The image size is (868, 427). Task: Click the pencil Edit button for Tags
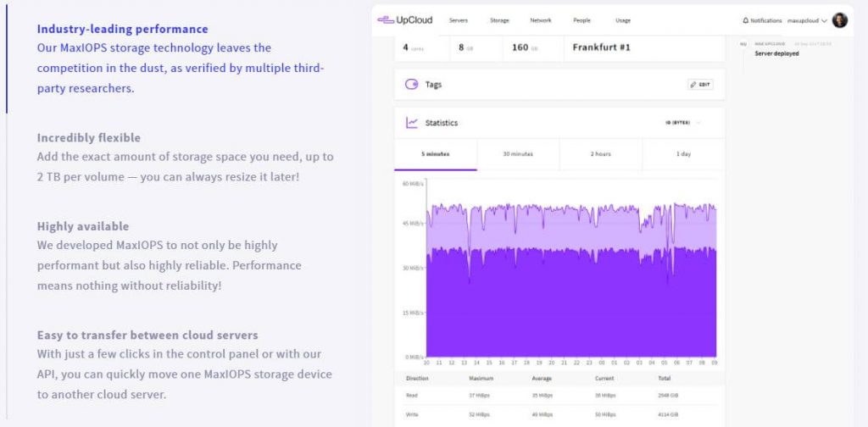tap(700, 85)
